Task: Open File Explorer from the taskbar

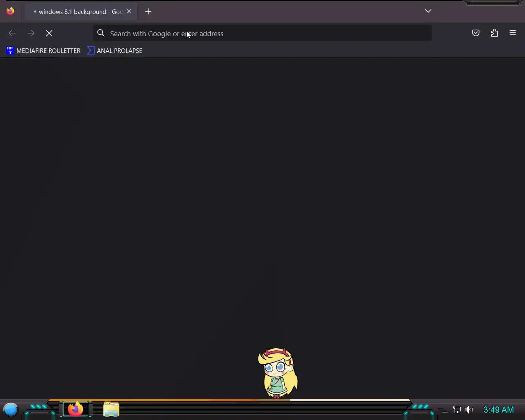Action: coord(111,409)
